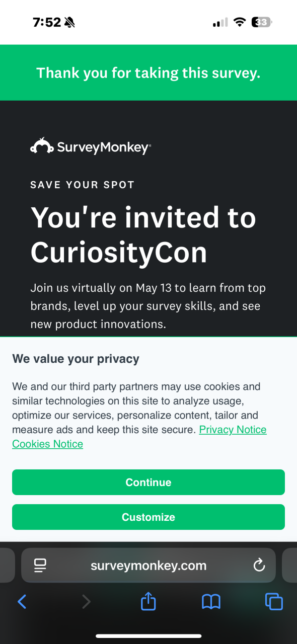
Task: Open the bookmarks book icon
Action: click(x=211, y=601)
